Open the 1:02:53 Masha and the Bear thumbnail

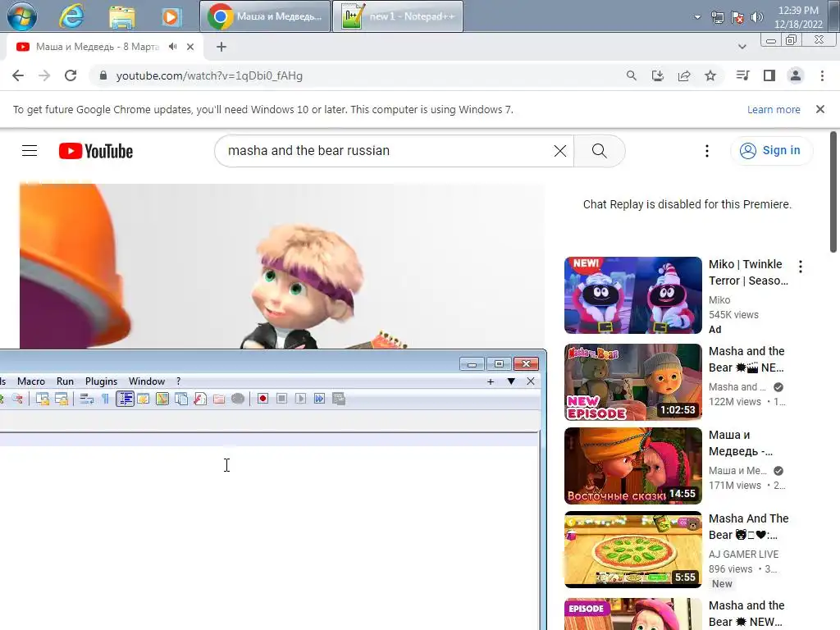click(632, 382)
